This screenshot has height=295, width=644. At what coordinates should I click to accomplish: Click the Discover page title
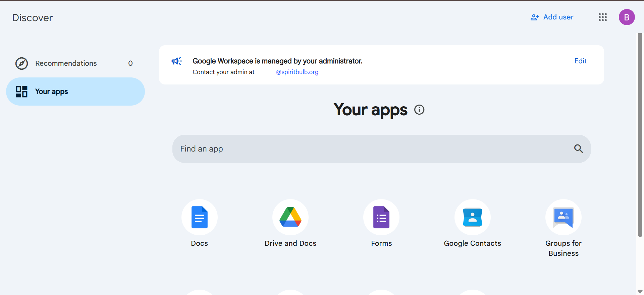point(33,18)
